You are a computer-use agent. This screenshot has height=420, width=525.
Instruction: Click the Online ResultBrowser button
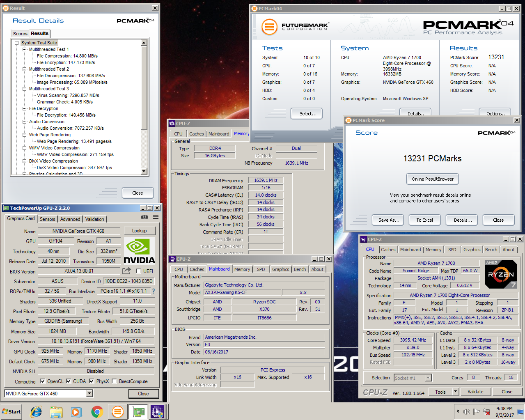pyautogui.click(x=433, y=179)
